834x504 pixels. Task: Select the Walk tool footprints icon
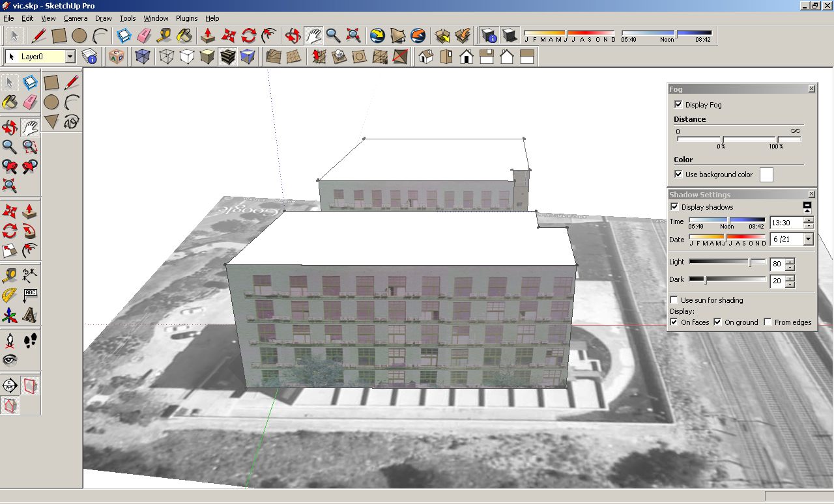coord(31,341)
